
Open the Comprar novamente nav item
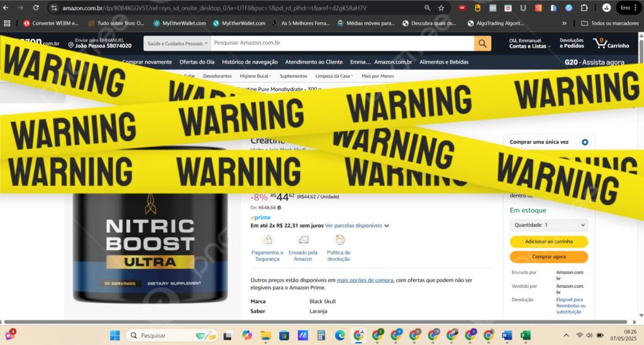click(147, 62)
